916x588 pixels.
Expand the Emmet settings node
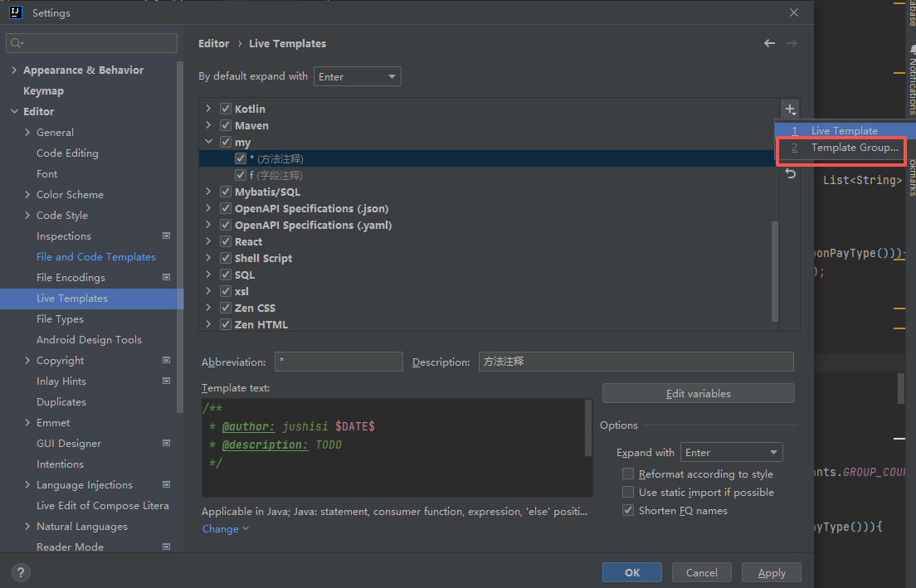pyautogui.click(x=27, y=422)
